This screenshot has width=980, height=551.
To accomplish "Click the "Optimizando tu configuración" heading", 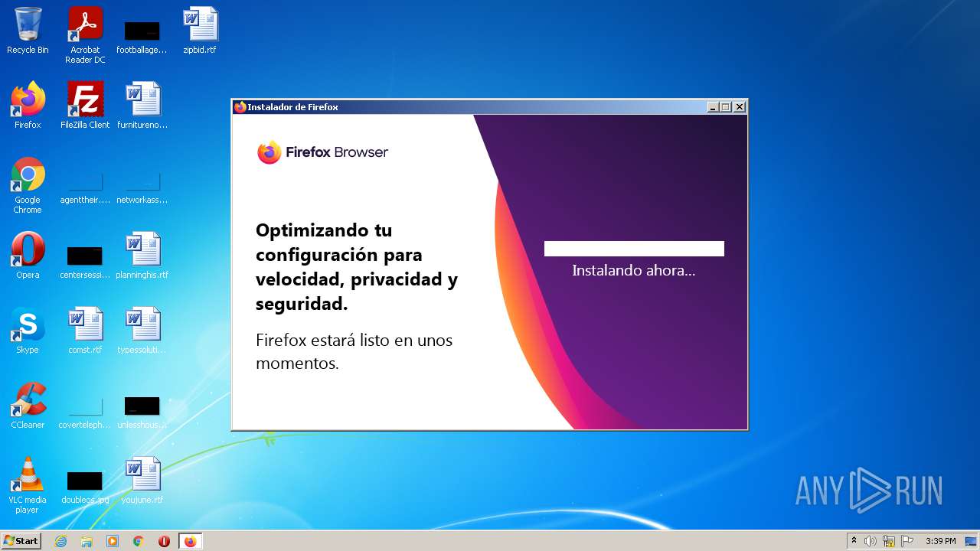I will pos(357,267).
